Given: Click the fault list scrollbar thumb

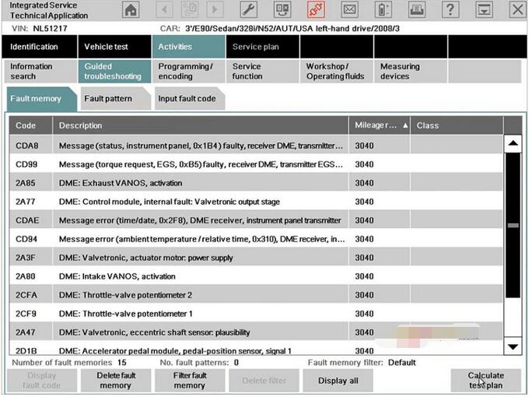Looking at the screenshot, I should [513, 225].
